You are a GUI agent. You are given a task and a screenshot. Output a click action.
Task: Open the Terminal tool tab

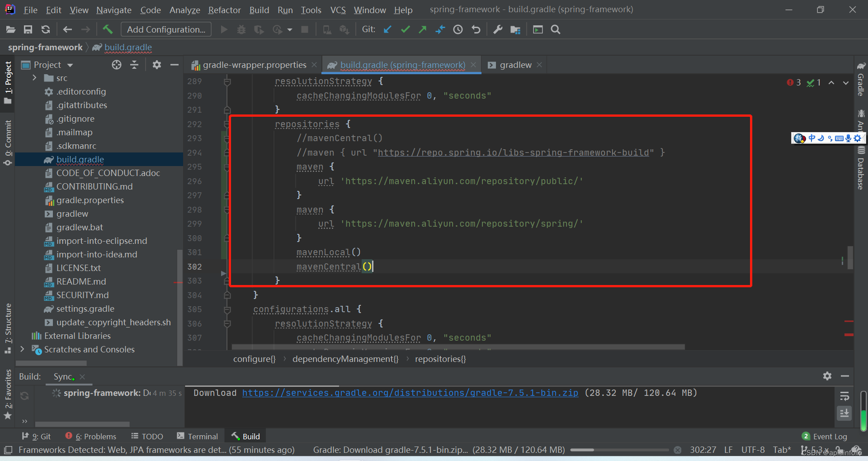tap(198, 436)
